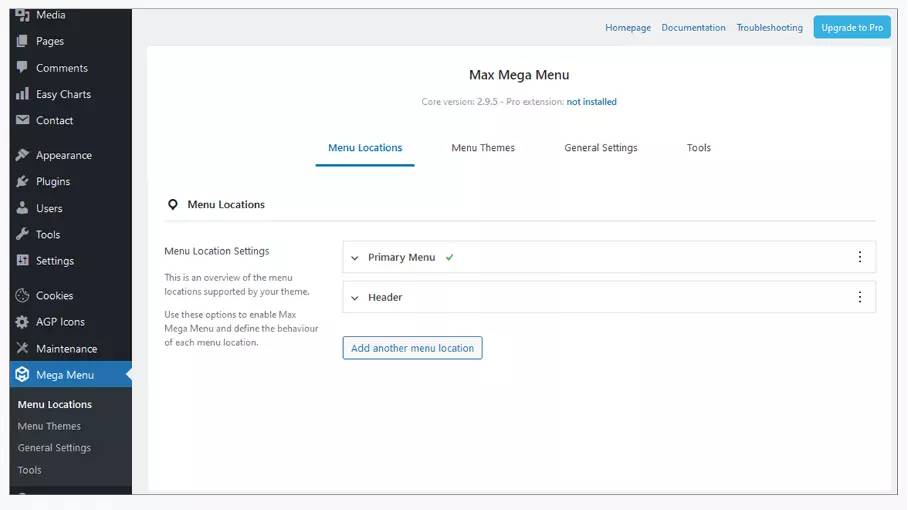Click the Contact envelope icon
Viewport: 908px width, 510px height.
point(22,120)
